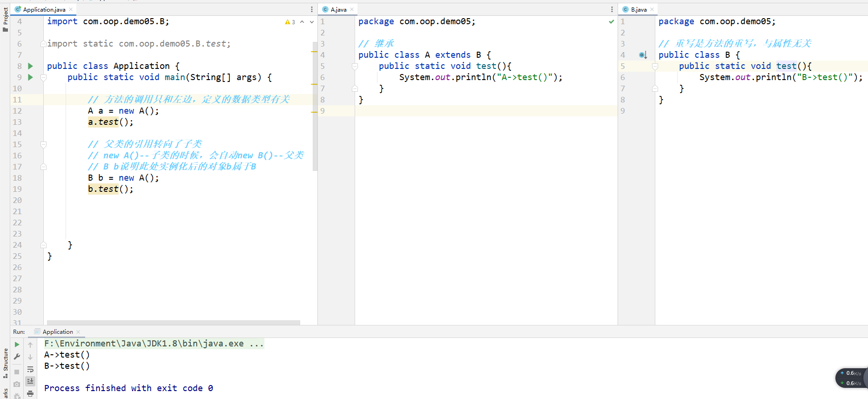The height and width of the screenshot is (399, 868).
Task: Open tab options menu for A.java pane
Action: [612, 9]
